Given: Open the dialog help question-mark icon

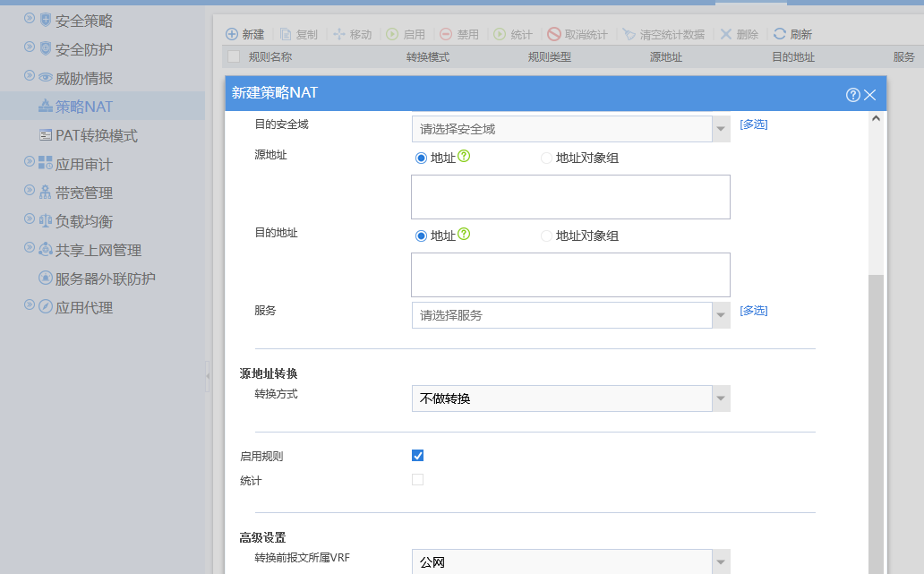Looking at the screenshot, I should pos(852,94).
